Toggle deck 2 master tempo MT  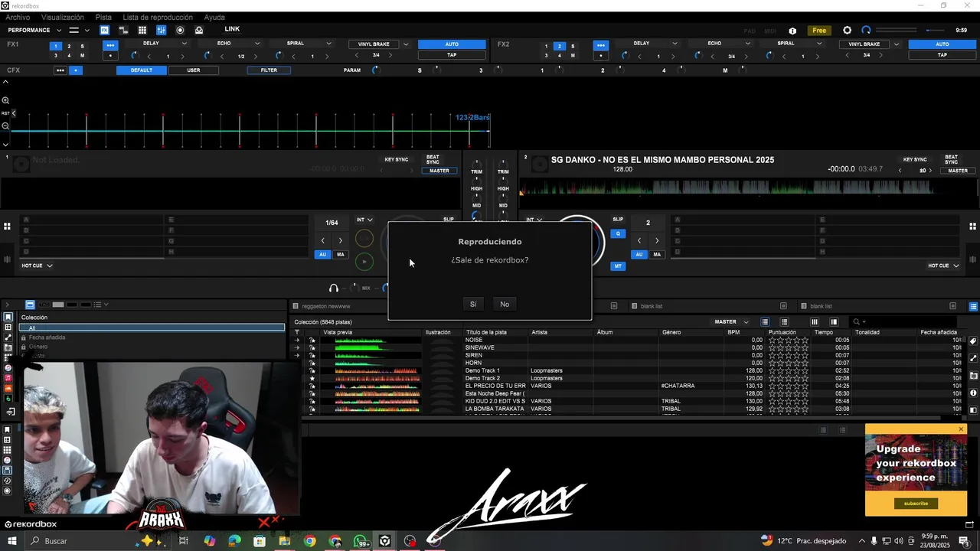(x=618, y=266)
